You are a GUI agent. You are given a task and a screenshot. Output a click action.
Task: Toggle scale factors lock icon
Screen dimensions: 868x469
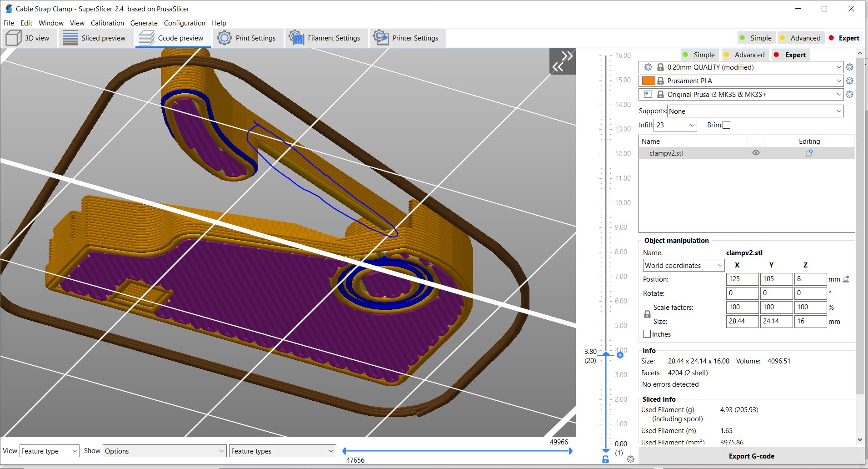[647, 314]
